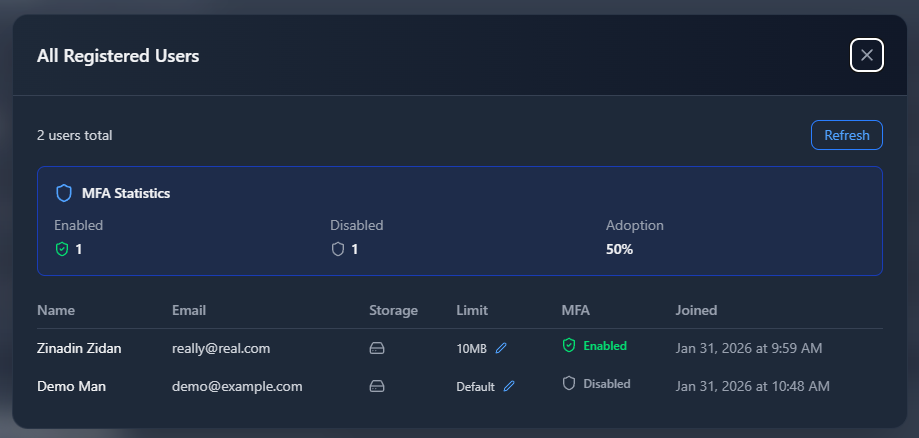Click the blue shield icon beside MFA Statistics

[x=64, y=193]
